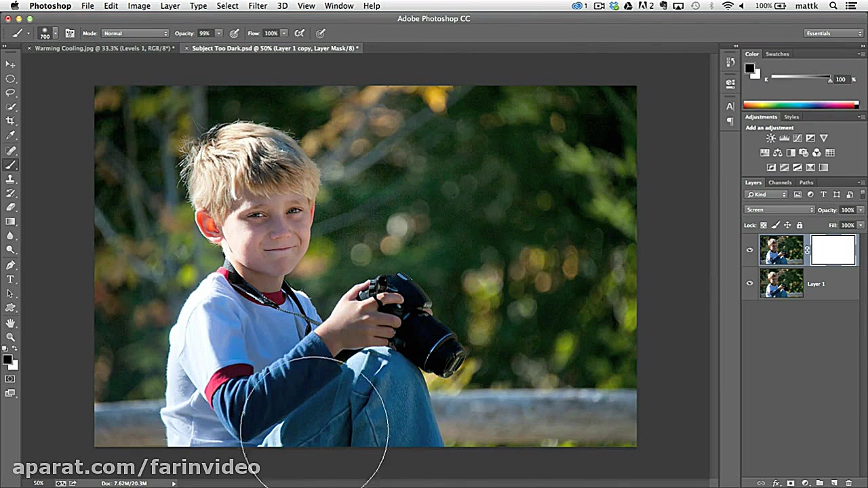The height and width of the screenshot is (488, 868).
Task: Select the Horizontal Type tool
Action: 10,279
